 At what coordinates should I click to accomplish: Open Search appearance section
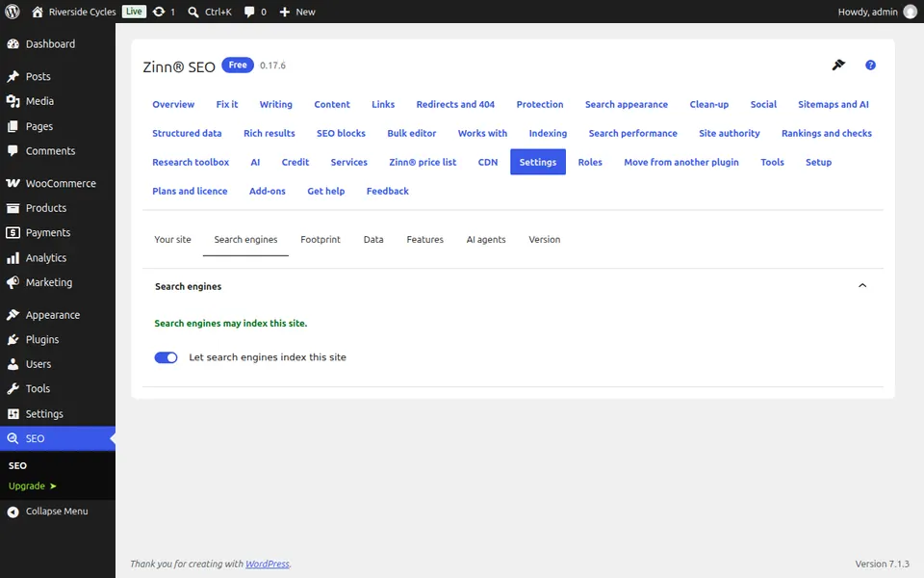627,104
